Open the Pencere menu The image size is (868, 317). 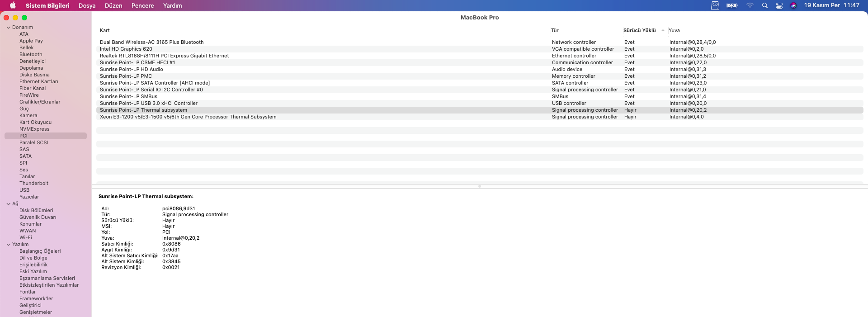[142, 5]
